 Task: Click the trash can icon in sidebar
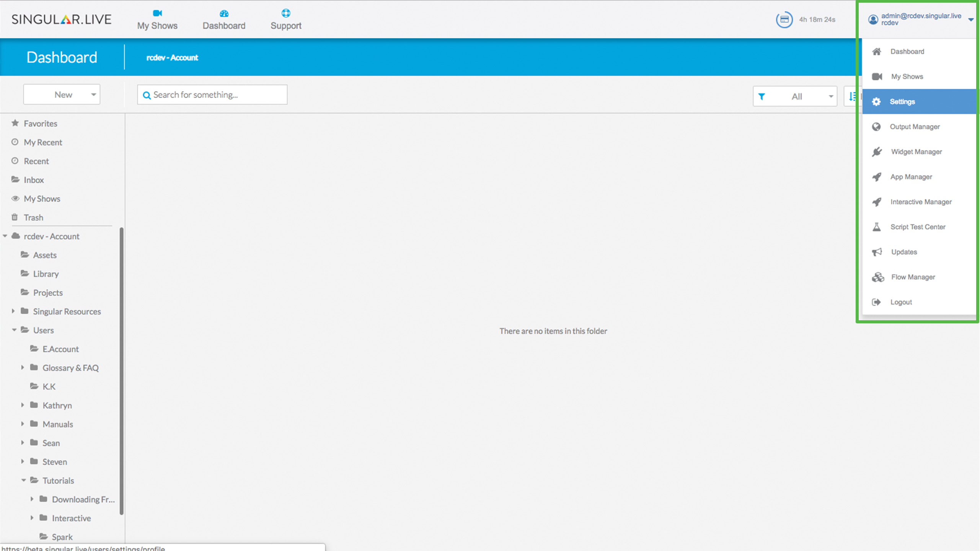pyautogui.click(x=15, y=217)
